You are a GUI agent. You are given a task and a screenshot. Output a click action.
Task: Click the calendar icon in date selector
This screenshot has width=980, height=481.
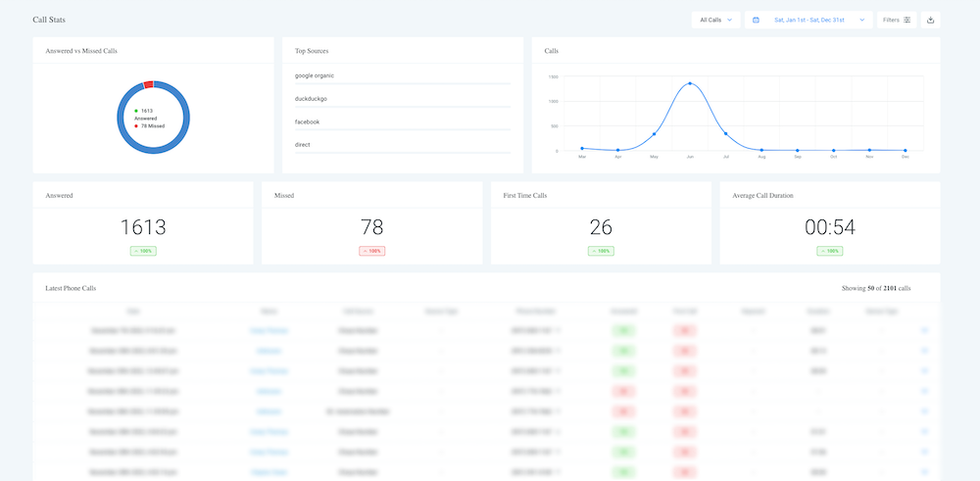tap(756, 20)
